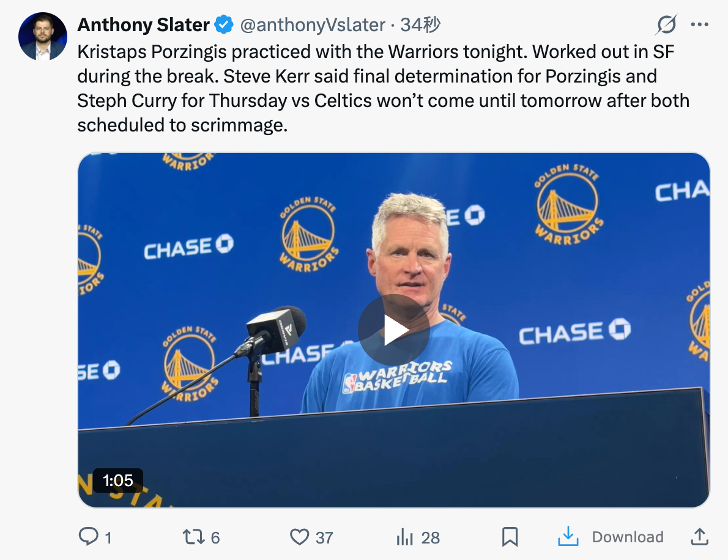
Task: Open the tweet timestamp showing 34秒
Action: point(420,25)
